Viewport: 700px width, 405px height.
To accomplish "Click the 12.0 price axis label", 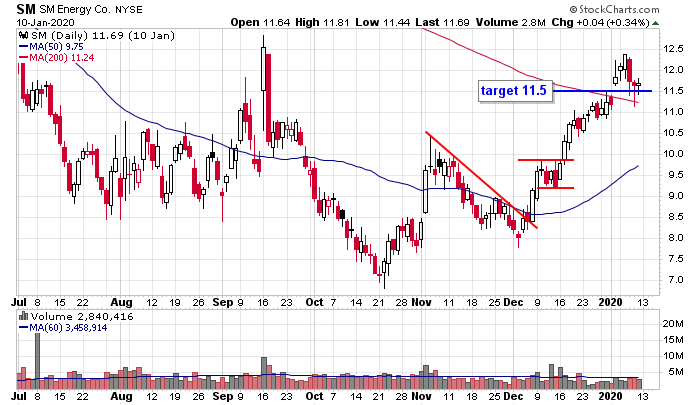I will (673, 70).
